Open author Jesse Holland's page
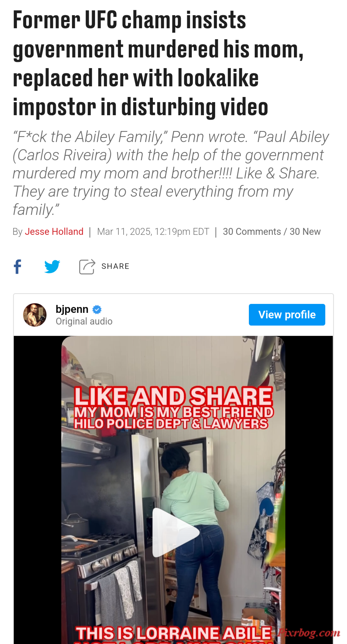The image size is (347, 644). click(54, 231)
